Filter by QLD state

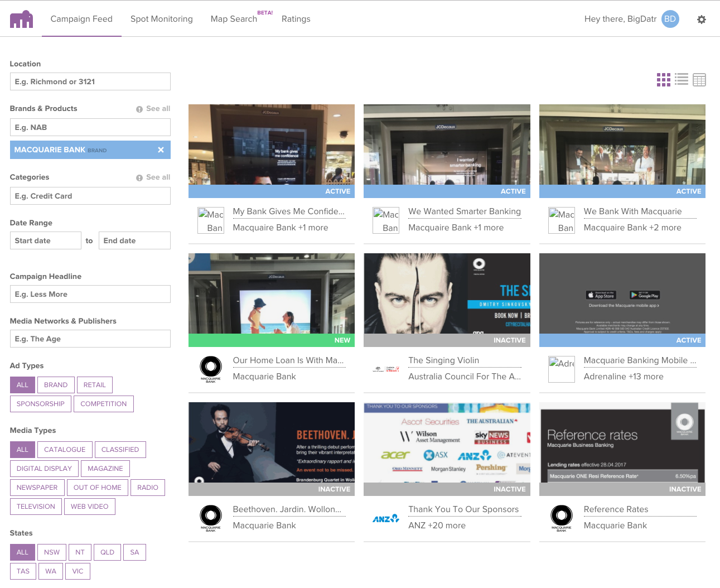tap(108, 552)
